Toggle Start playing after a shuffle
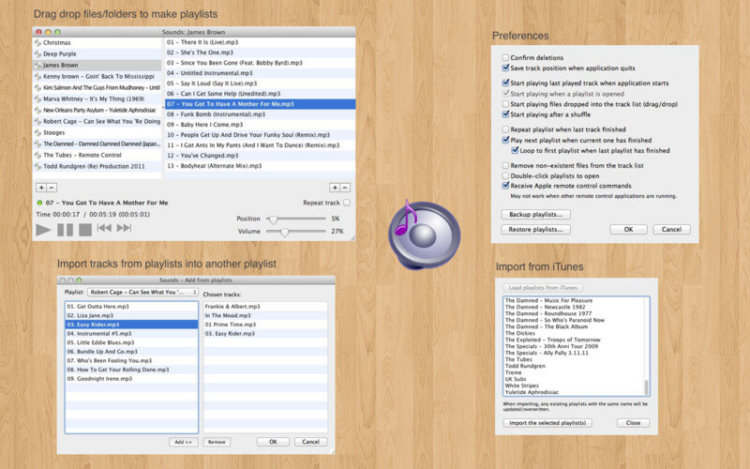This screenshot has width=750, height=469. (x=506, y=114)
